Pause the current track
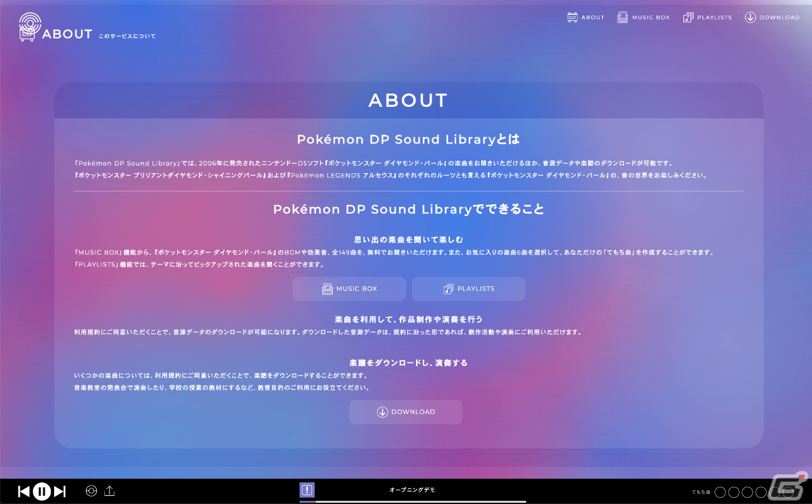812x504 pixels. (42, 492)
